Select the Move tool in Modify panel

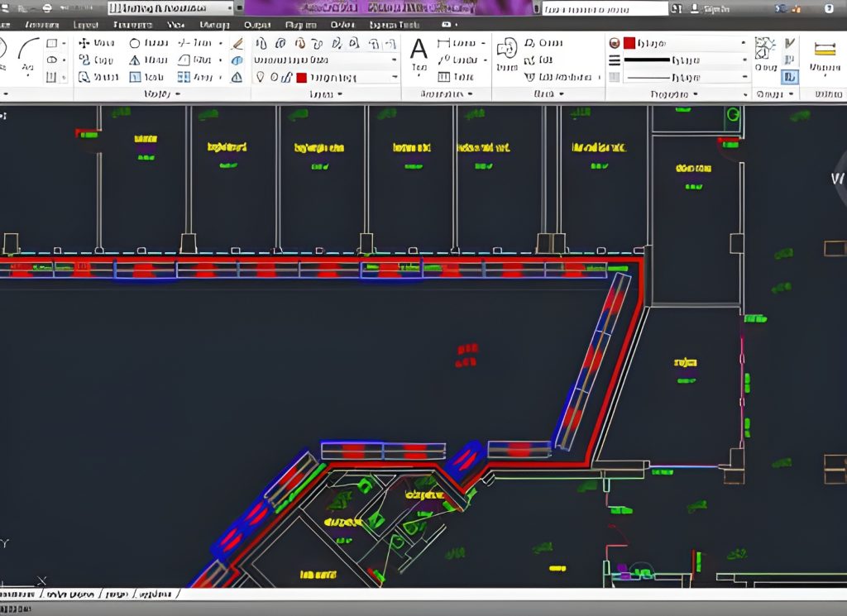point(84,42)
